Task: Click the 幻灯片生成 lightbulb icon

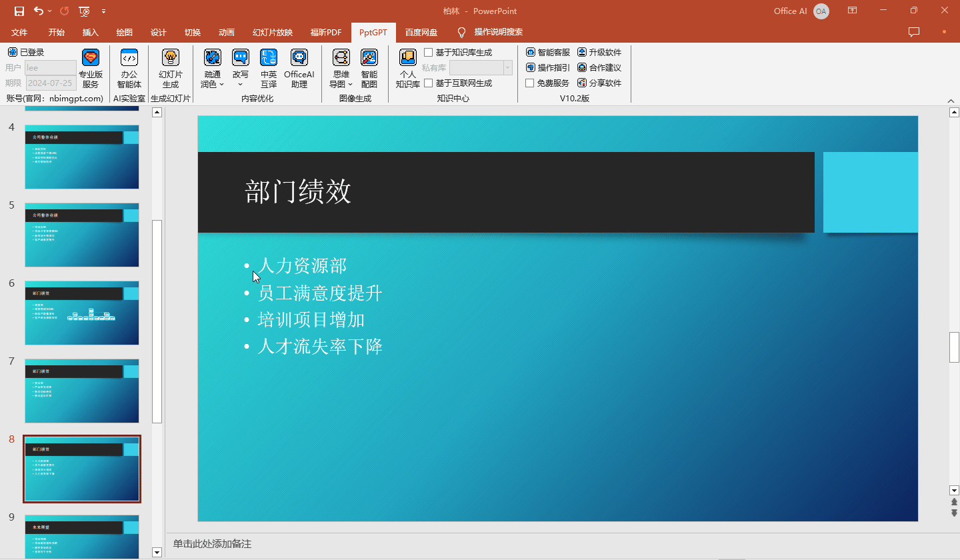Action: (x=171, y=58)
